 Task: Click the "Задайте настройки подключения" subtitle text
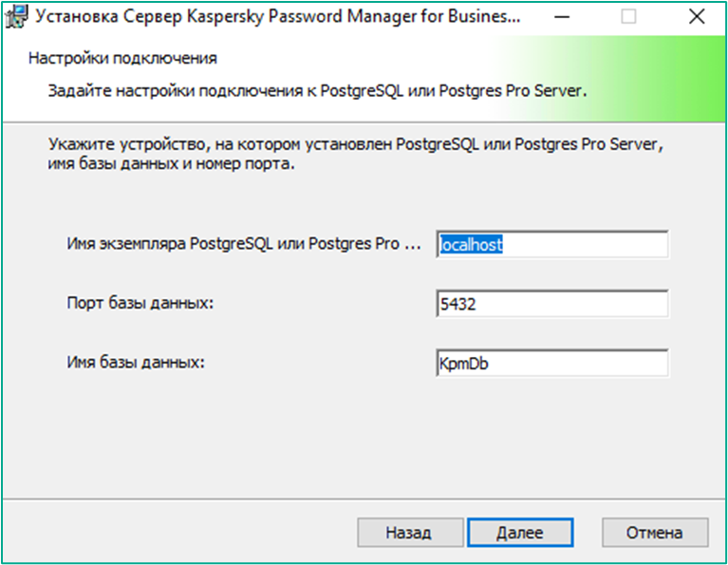point(175,90)
